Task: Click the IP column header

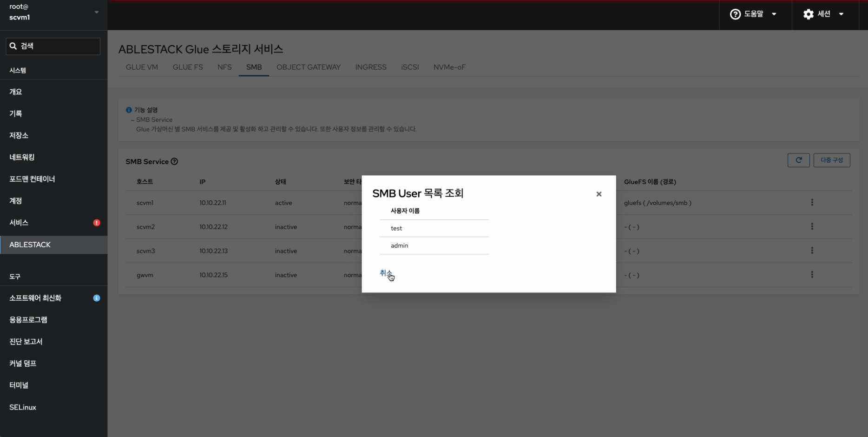Action: (202, 182)
